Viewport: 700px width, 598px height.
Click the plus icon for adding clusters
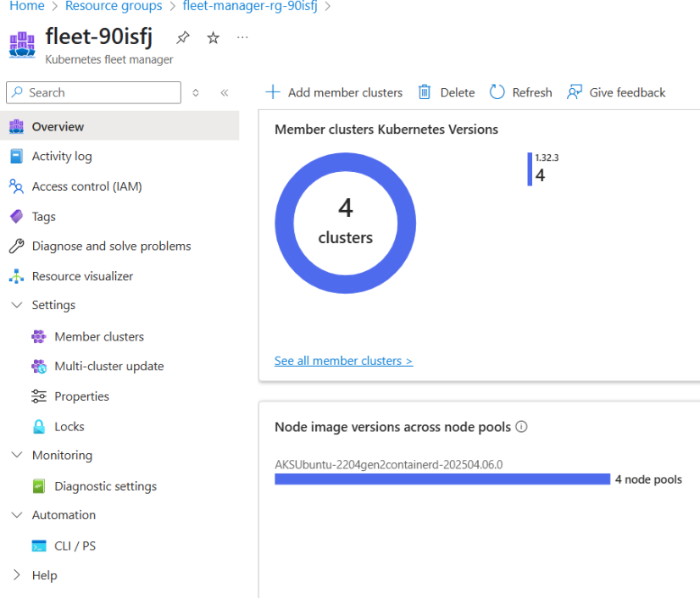[x=273, y=92]
